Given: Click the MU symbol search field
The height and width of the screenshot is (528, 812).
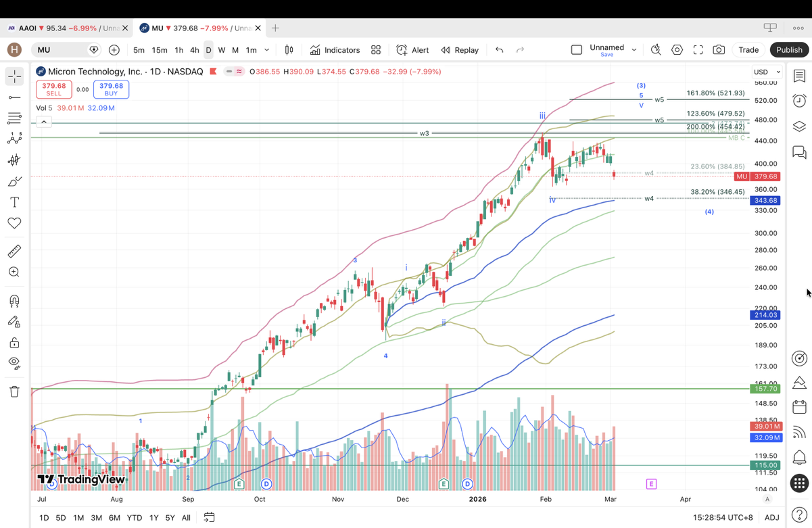Looking at the screenshot, I should pos(61,50).
